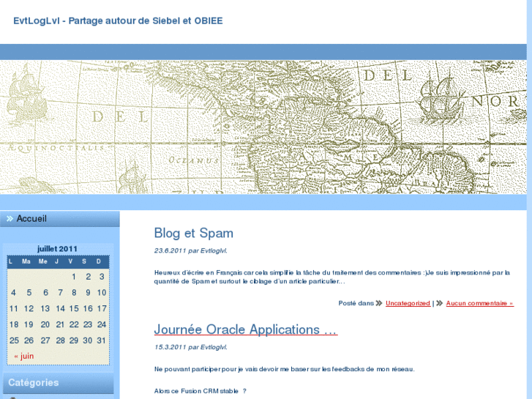
Task: Click the arrow icon before Aucun commentaire
Action: 439,303
